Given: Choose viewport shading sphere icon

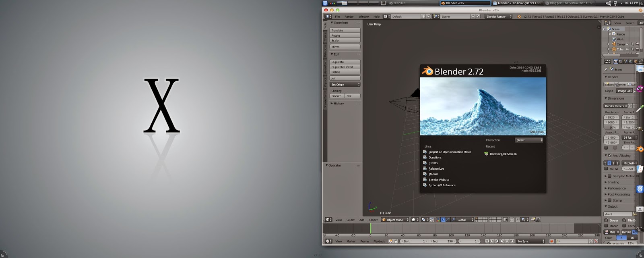Looking at the screenshot, I should click(x=415, y=220).
